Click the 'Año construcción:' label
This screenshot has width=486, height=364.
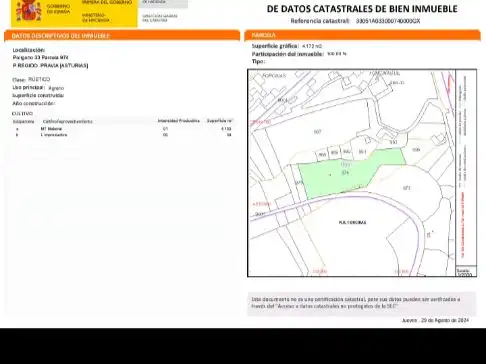coord(33,103)
